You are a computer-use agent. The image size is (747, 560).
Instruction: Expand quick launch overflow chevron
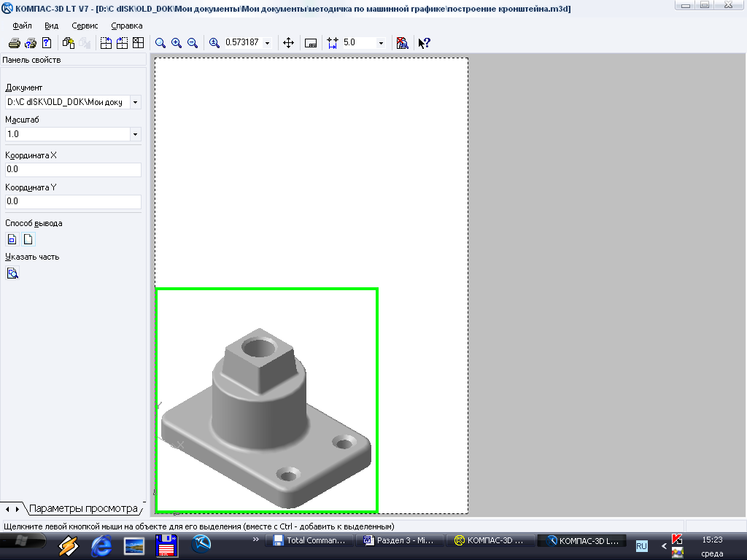click(x=256, y=540)
